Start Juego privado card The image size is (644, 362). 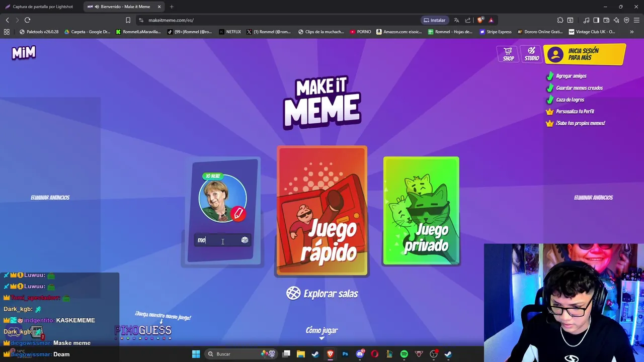(x=421, y=211)
